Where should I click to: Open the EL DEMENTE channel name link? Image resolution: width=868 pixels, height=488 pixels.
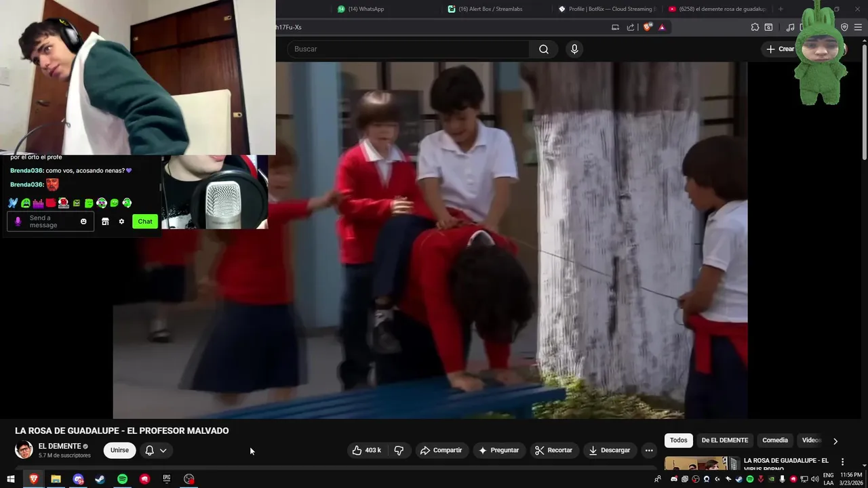60,446
